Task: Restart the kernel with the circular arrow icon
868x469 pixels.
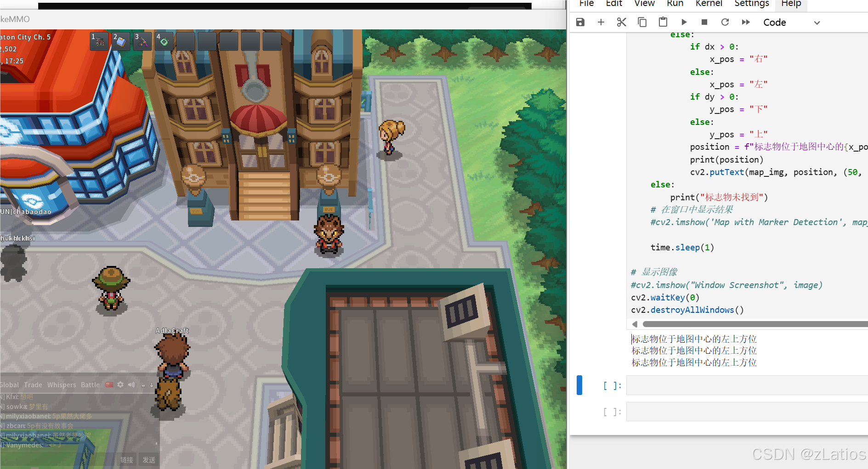Action: point(725,22)
